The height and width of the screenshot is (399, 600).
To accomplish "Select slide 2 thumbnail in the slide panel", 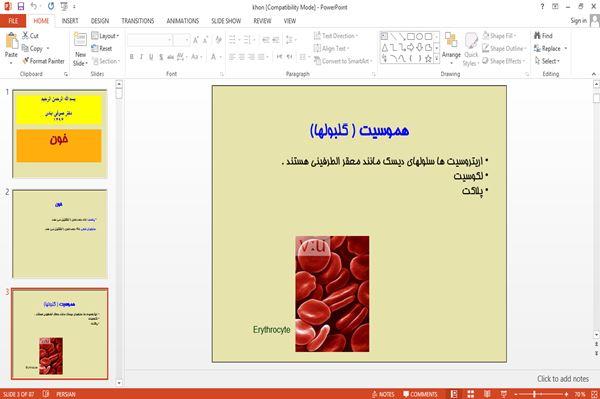I will click(60, 234).
